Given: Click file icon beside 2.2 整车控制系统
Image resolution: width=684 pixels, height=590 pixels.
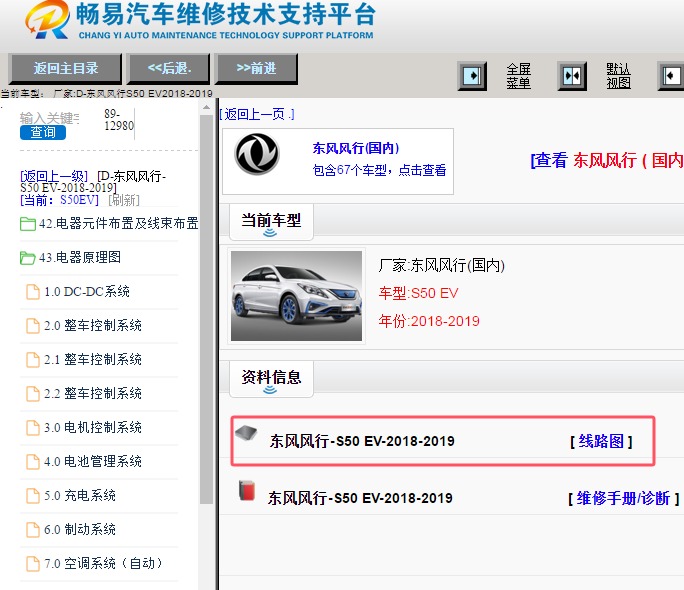Looking at the screenshot, I should [x=33, y=394].
